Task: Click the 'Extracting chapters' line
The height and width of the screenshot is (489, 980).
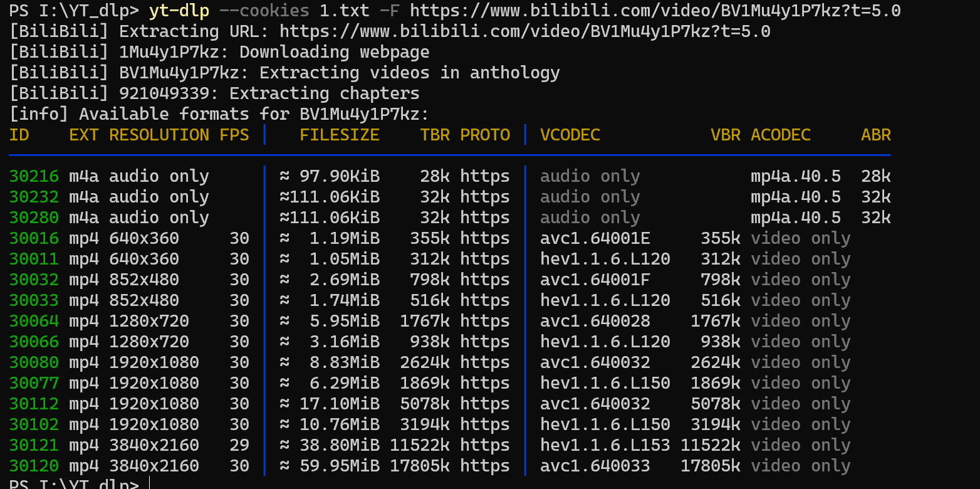Action: tap(214, 93)
